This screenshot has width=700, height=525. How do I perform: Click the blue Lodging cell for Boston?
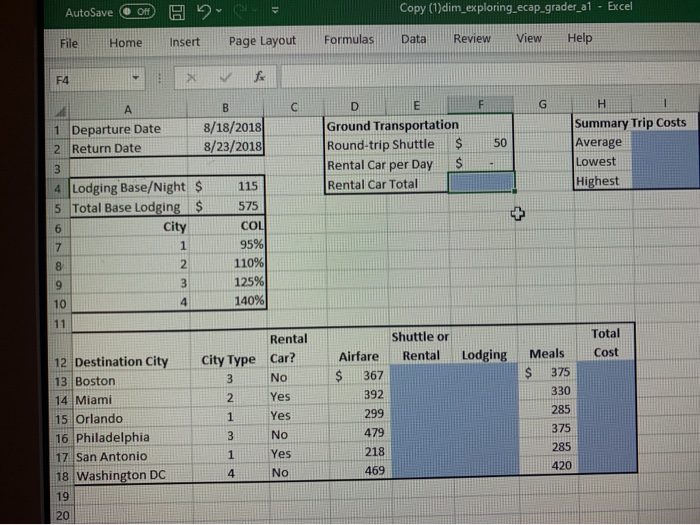click(484, 372)
